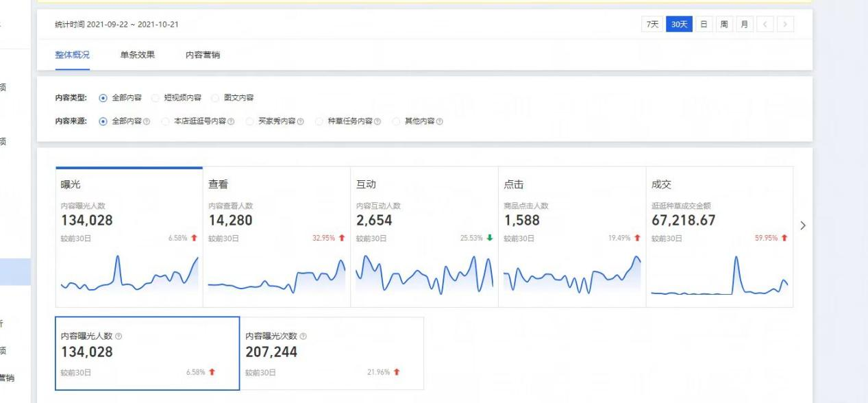Select the 内容曝光人数 sub-metric card
Image resolution: width=868 pixels, height=403 pixels.
[x=147, y=354]
